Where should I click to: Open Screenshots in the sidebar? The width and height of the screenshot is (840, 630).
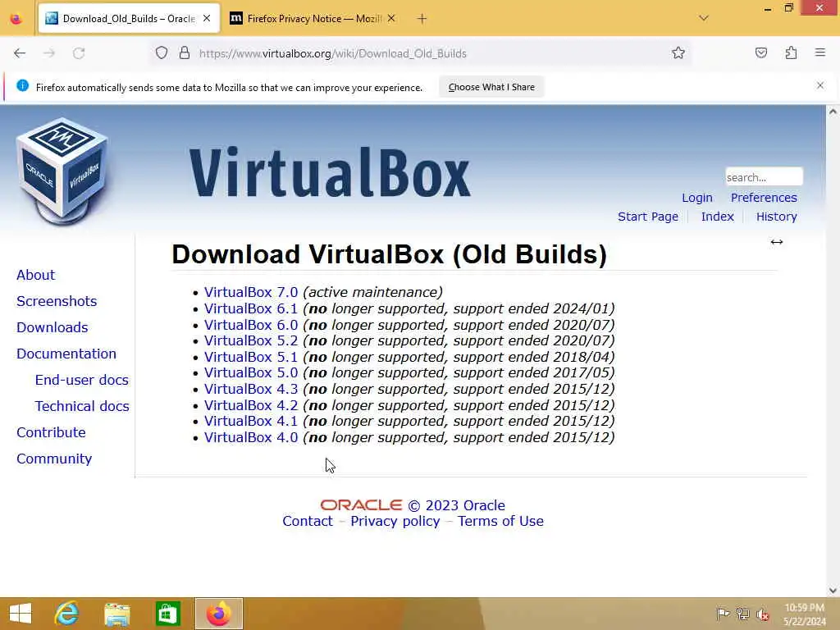pyautogui.click(x=57, y=301)
